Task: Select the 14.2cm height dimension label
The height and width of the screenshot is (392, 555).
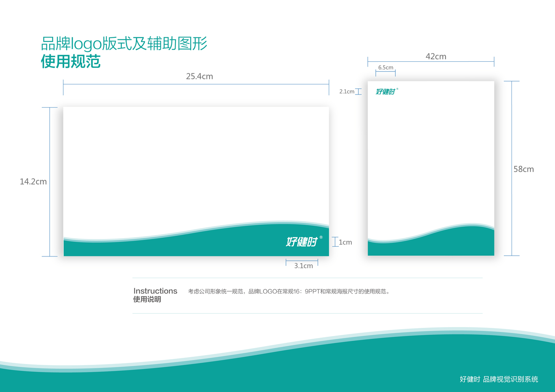Action: (33, 181)
